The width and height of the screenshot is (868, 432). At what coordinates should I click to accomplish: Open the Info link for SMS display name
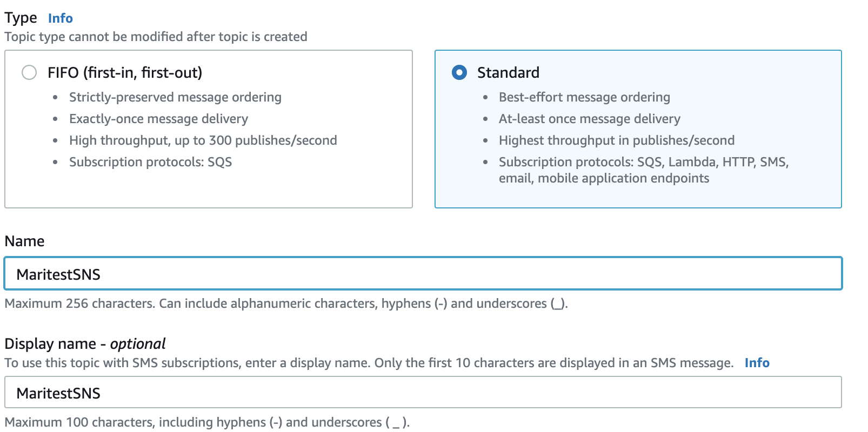point(757,363)
